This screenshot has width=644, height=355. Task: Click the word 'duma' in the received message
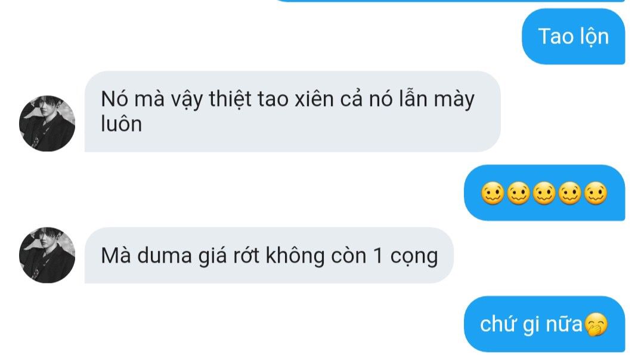(x=165, y=256)
